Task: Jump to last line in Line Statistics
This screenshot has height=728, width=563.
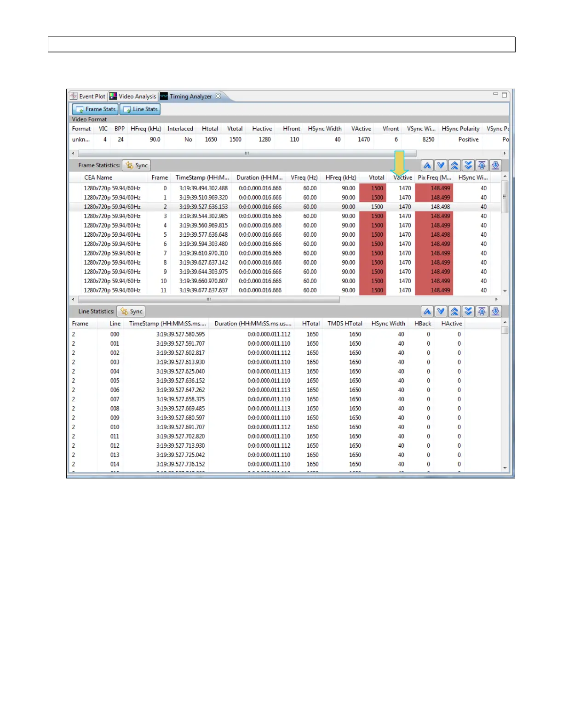Action: [x=495, y=312]
